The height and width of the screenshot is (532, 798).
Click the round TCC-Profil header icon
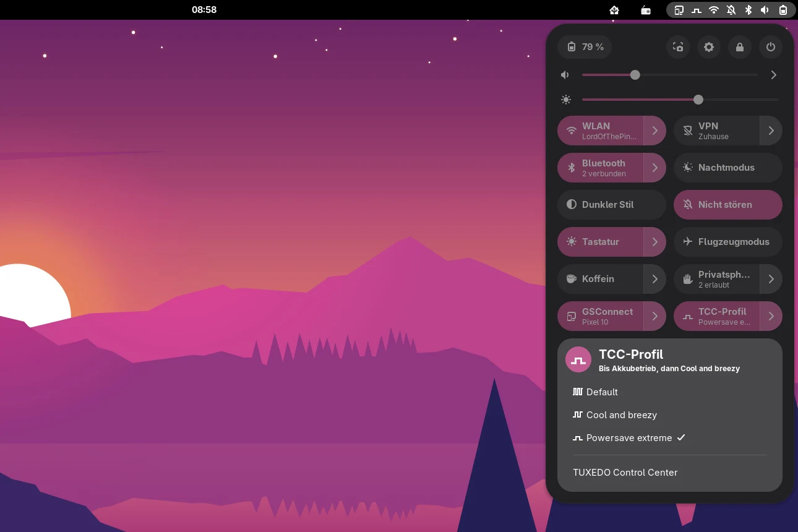[578, 360]
